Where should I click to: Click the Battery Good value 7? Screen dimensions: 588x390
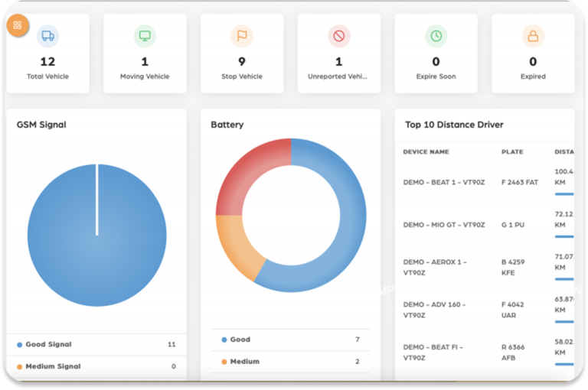(x=358, y=340)
